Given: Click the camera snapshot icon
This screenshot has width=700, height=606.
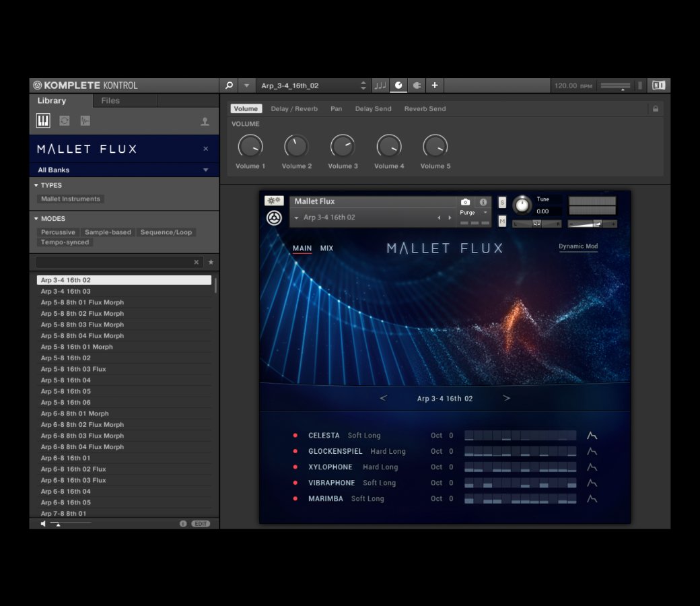Looking at the screenshot, I should (465, 202).
